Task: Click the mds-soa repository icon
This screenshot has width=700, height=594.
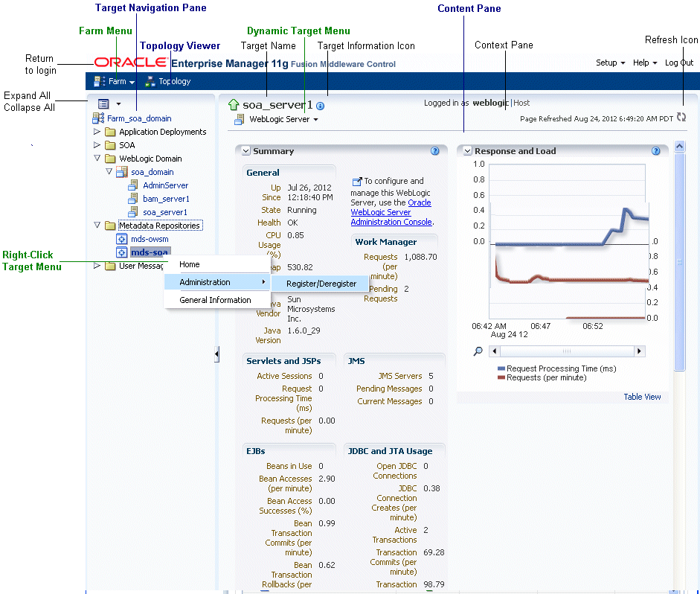Action: 121,252
